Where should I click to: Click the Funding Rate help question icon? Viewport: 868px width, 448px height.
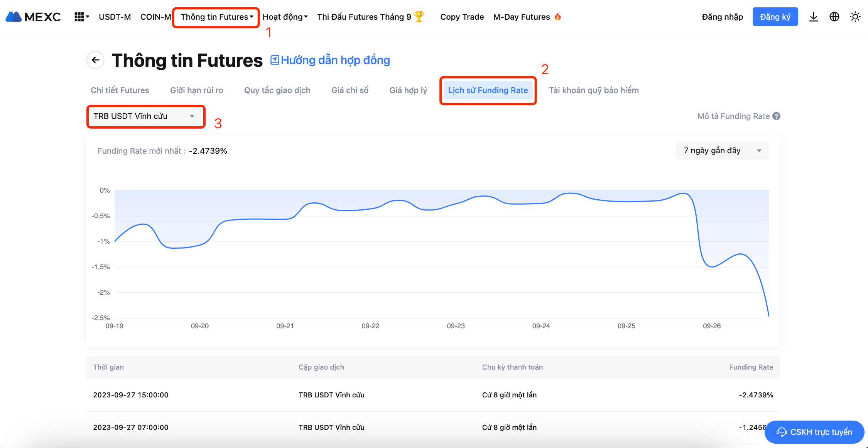pyautogui.click(x=777, y=116)
